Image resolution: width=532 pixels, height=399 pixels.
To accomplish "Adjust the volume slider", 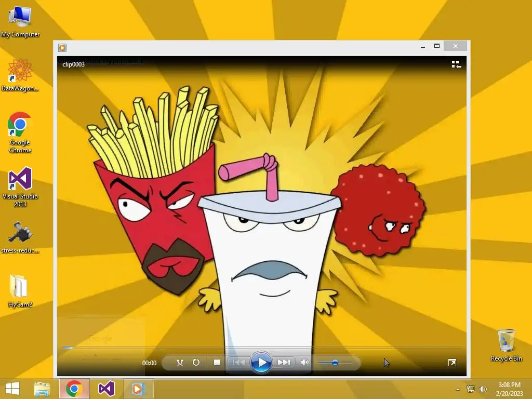I will tap(335, 363).
